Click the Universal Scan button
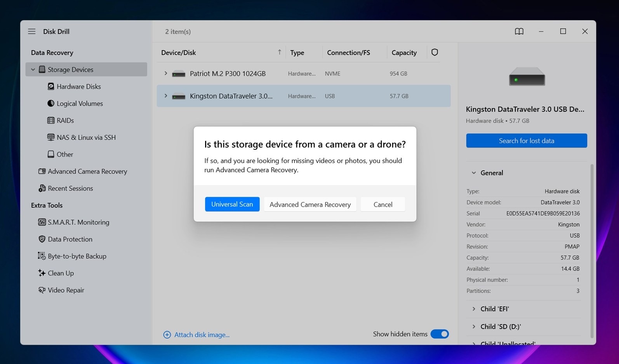619x364 pixels. tap(232, 204)
